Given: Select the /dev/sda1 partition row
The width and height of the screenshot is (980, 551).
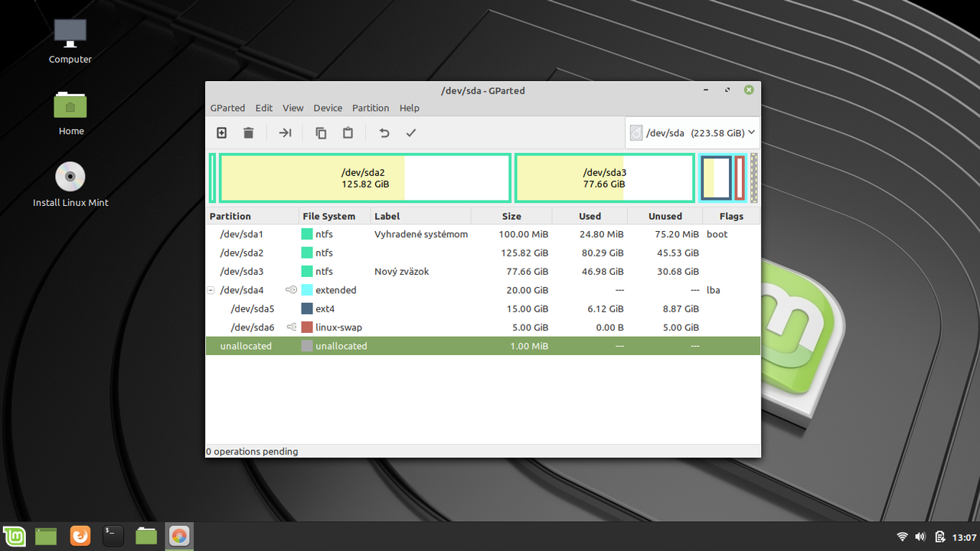Looking at the screenshot, I should coord(483,234).
